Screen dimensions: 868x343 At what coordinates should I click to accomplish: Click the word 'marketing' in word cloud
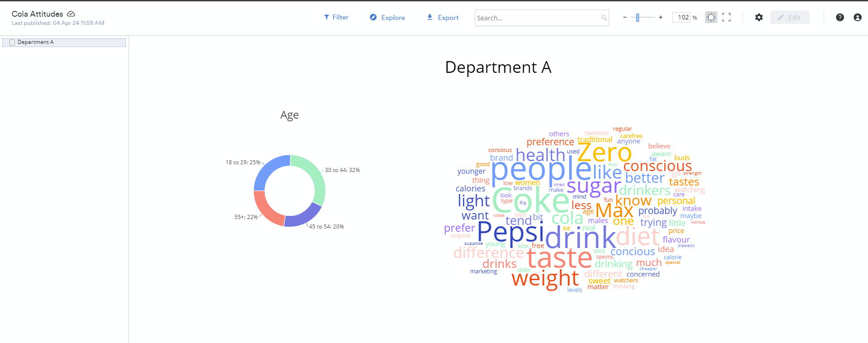[x=483, y=272]
